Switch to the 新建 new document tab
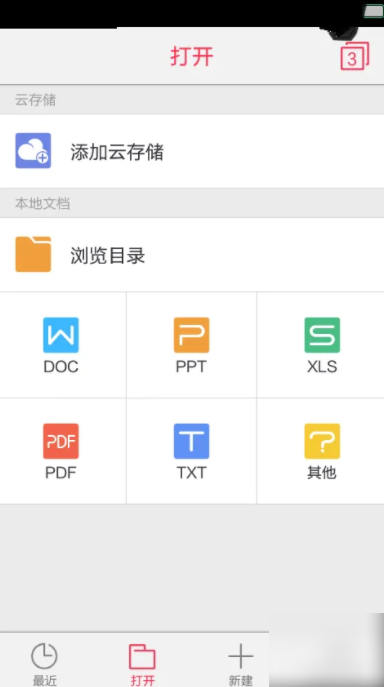 tap(241, 664)
